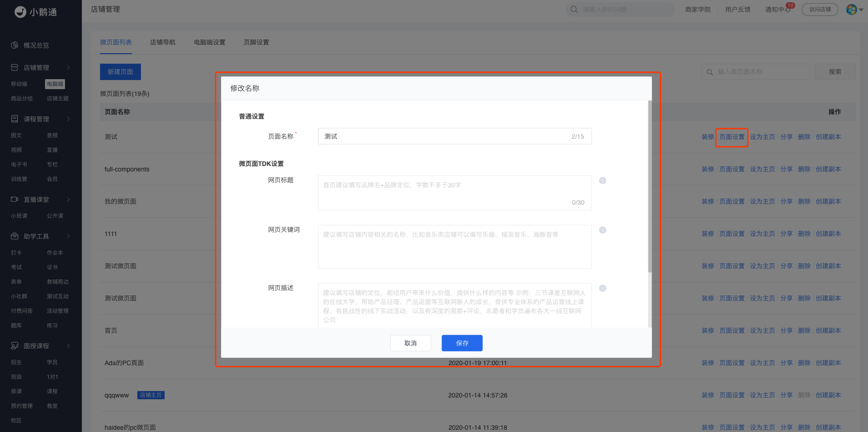Click 删除 in the 首页 row
The height and width of the screenshot is (432, 868).
tap(804, 331)
